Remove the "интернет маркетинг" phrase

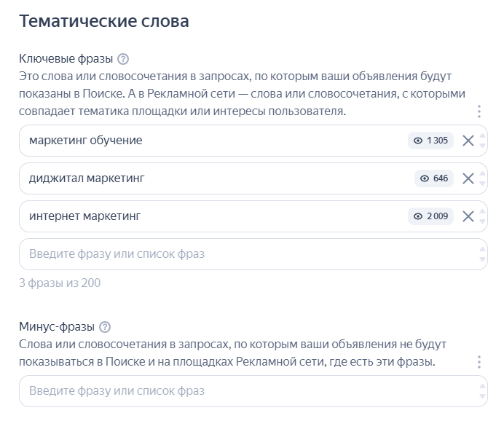[x=468, y=216]
